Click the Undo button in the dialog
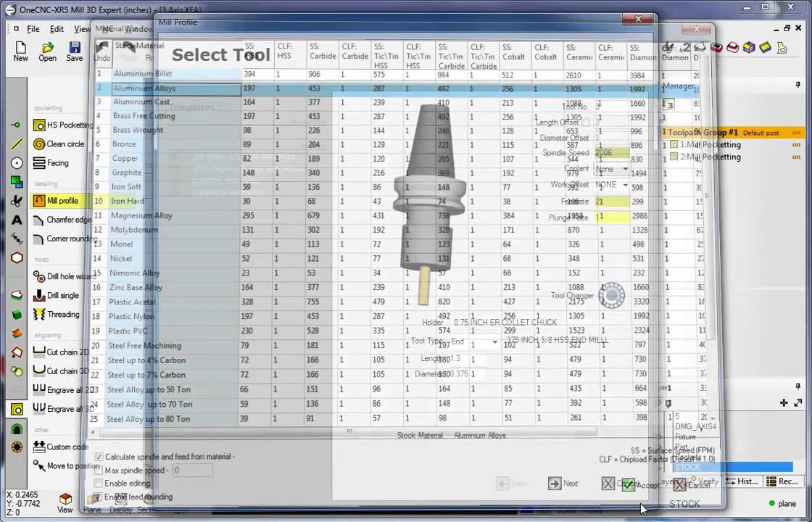The width and height of the screenshot is (812, 522). (102, 51)
